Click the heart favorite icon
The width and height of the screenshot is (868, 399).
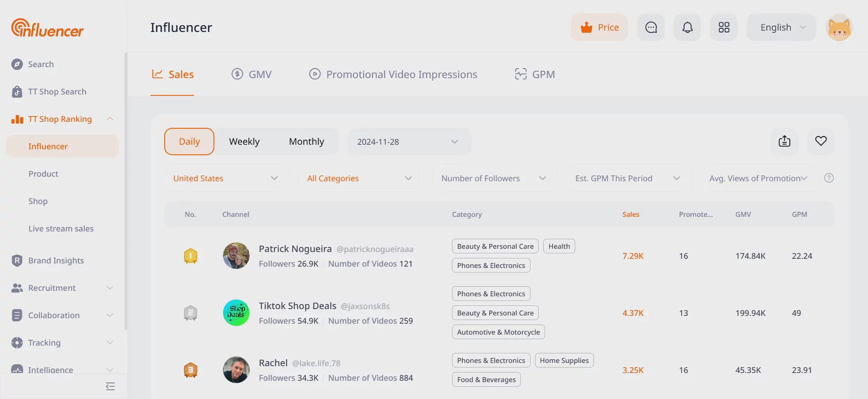(x=821, y=141)
